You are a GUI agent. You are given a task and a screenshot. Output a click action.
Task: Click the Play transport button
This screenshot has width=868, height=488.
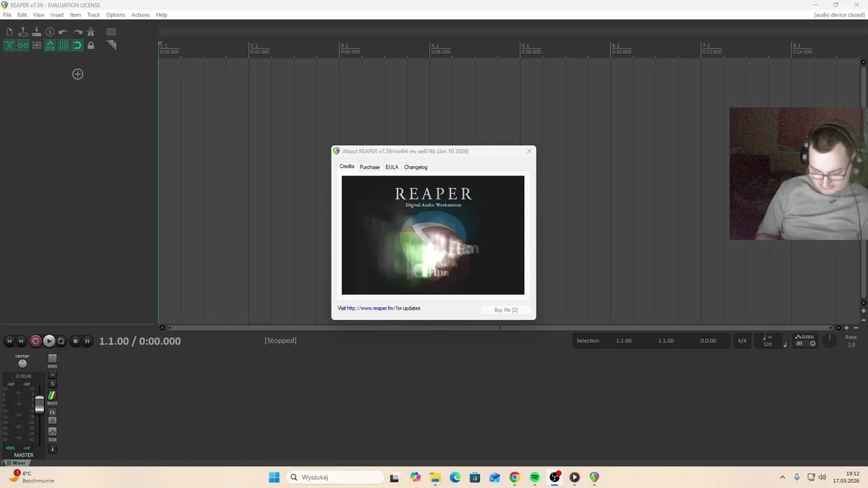pyautogui.click(x=49, y=342)
